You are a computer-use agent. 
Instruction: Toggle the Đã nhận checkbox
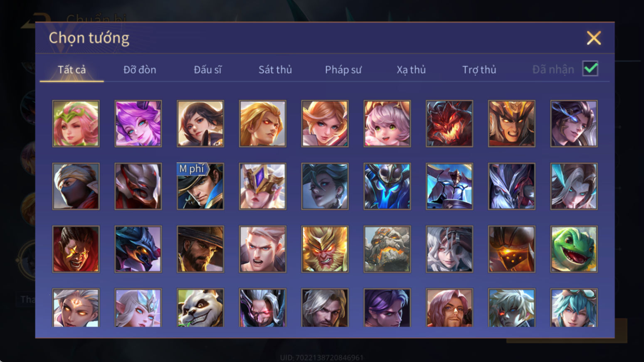click(x=590, y=69)
